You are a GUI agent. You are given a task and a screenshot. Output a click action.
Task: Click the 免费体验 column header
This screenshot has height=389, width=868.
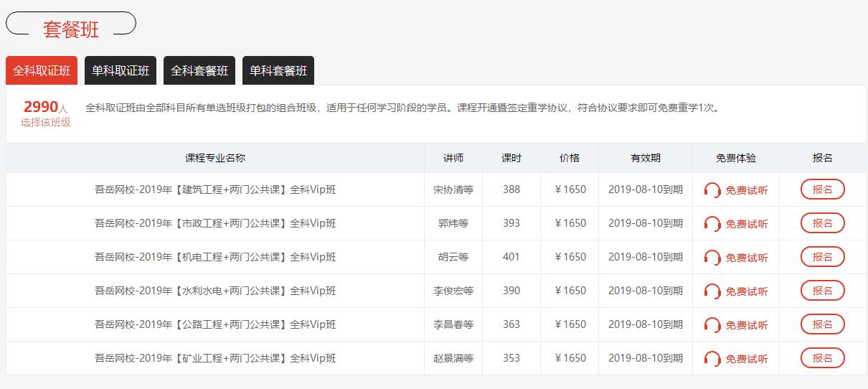(x=736, y=158)
